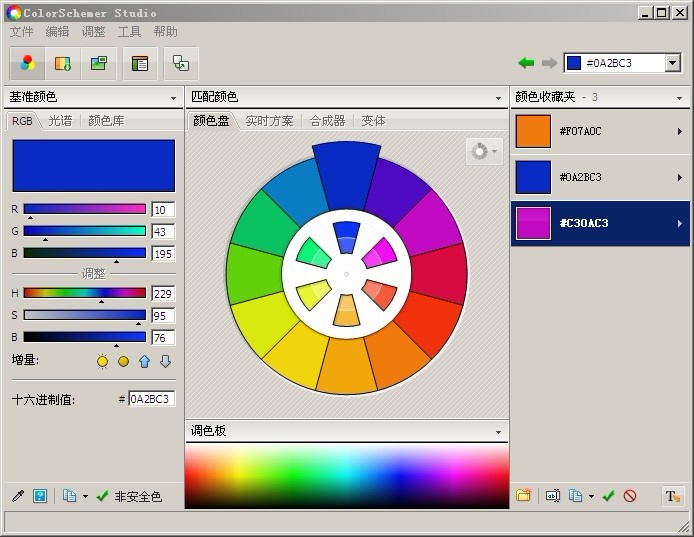Click the screen color picker window icon
Viewport: 694px width, 537px height.
pos(181,63)
